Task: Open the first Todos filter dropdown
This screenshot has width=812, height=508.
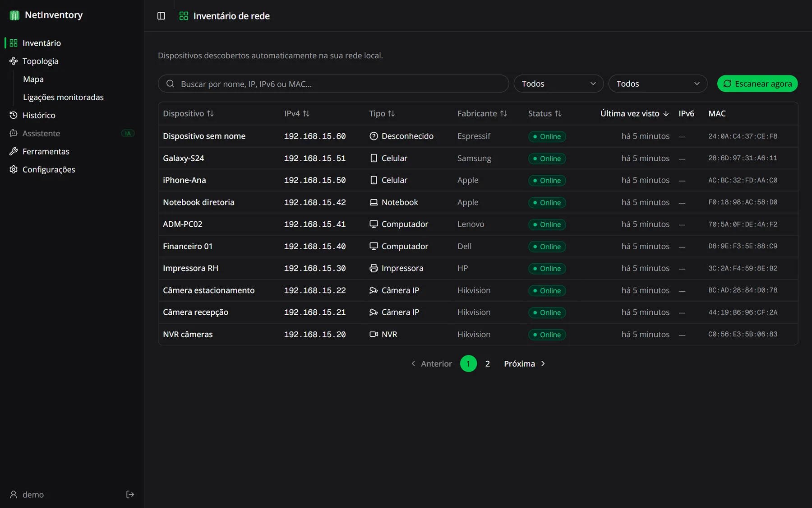Action: (x=558, y=84)
